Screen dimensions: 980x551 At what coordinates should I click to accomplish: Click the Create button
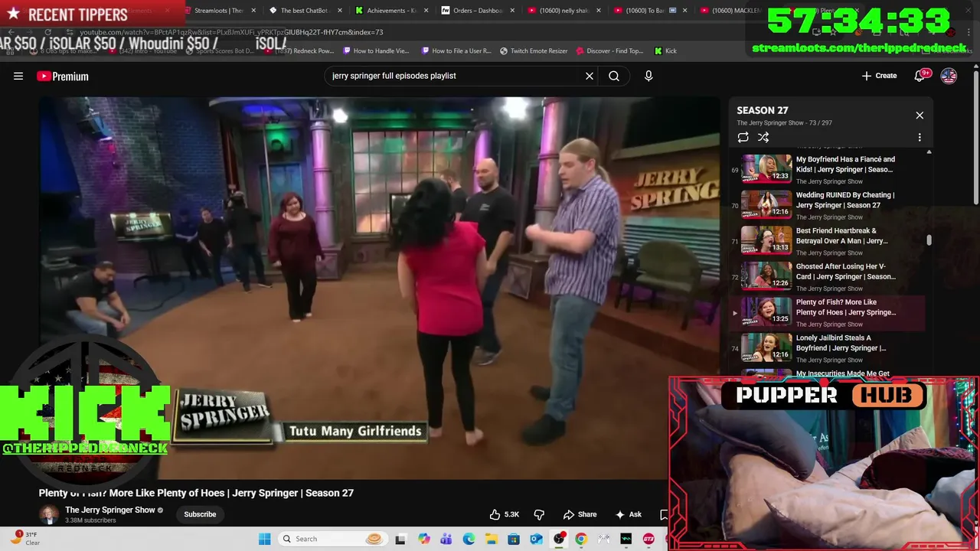pos(879,76)
